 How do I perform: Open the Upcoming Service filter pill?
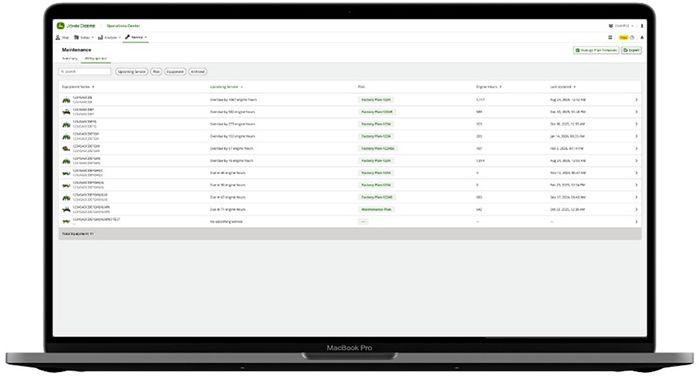131,71
